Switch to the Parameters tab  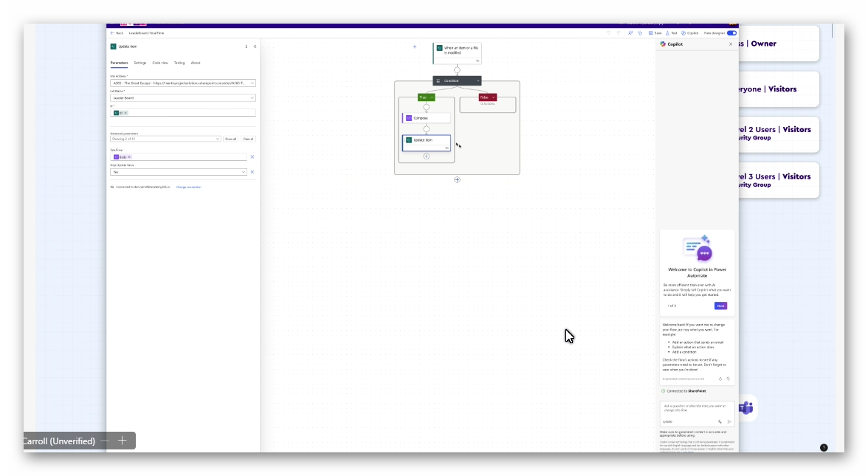pyautogui.click(x=119, y=63)
